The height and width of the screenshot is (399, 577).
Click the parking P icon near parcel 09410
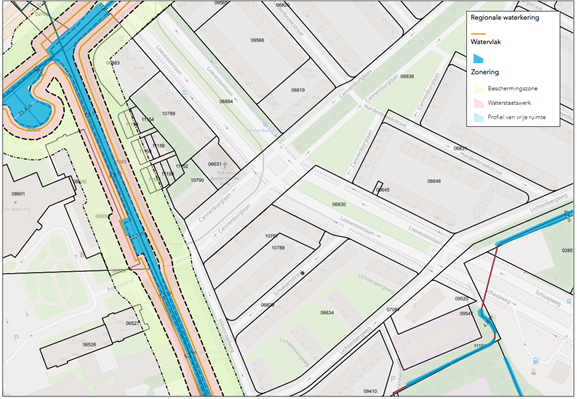[393, 379]
